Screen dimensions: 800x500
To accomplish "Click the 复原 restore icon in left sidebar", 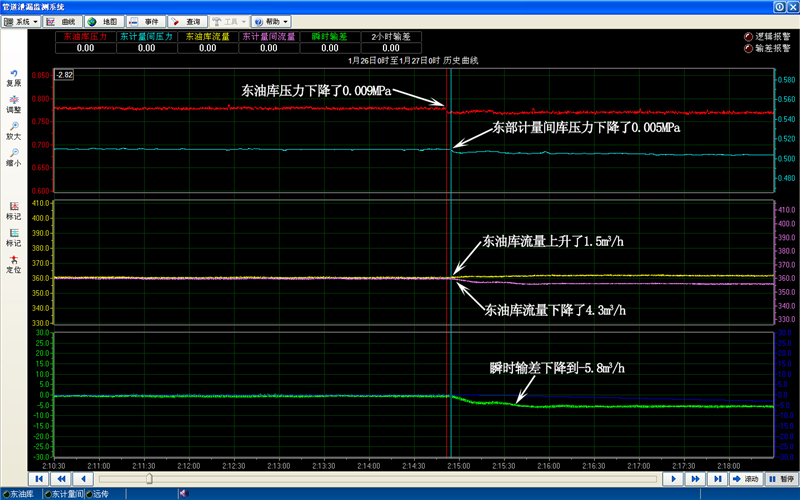I will 14,76.
